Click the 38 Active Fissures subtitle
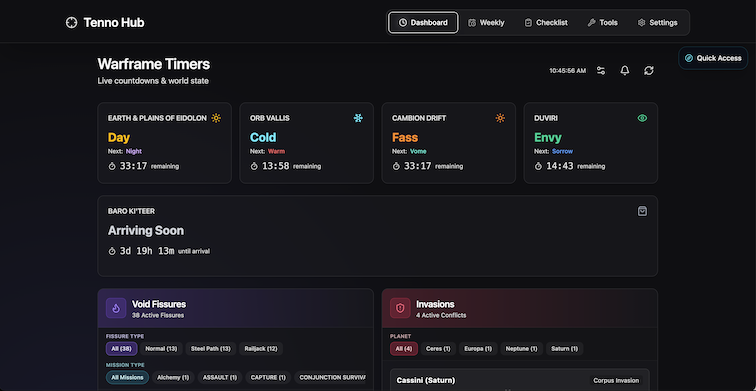Screen dimensions: 756x391 coord(158,315)
